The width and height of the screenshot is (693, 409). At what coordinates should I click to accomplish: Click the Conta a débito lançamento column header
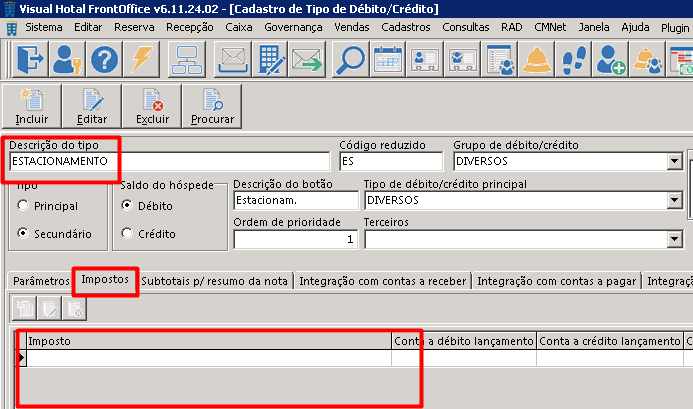464,341
